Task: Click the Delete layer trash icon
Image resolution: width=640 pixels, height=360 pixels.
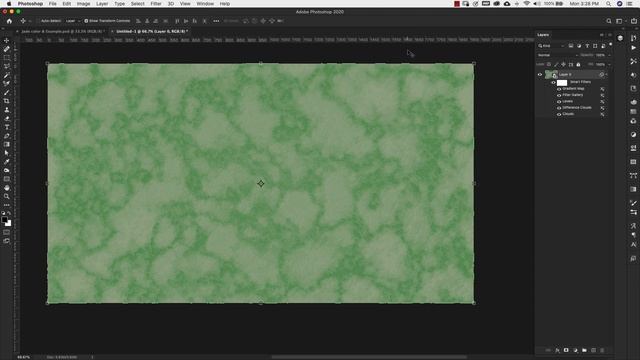Action: (602, 350)
